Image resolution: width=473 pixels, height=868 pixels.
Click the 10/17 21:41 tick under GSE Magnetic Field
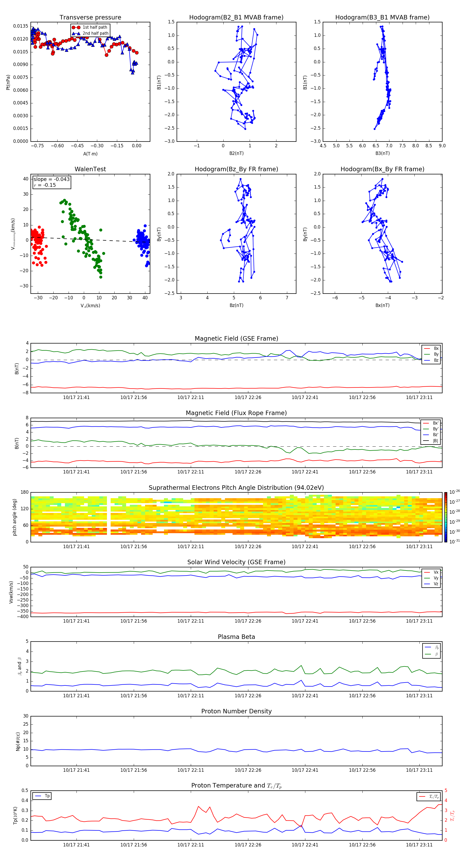click(x=76, y=397)
